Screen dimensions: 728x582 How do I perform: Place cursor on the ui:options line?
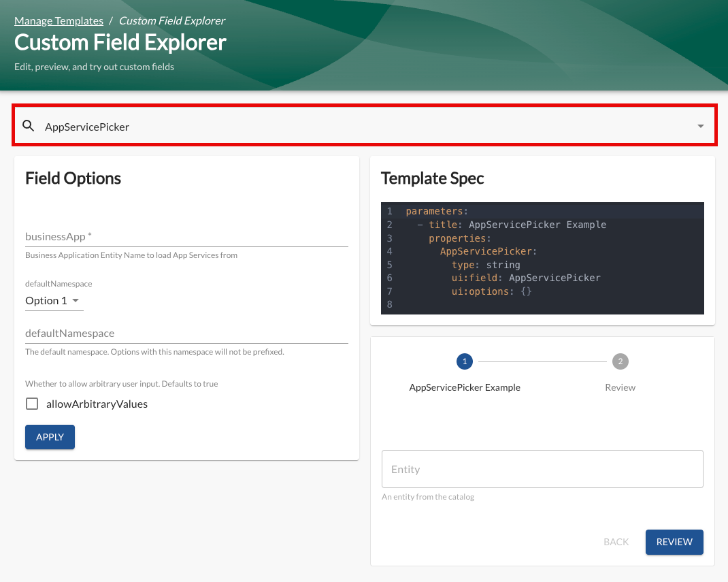click(491, 291)
